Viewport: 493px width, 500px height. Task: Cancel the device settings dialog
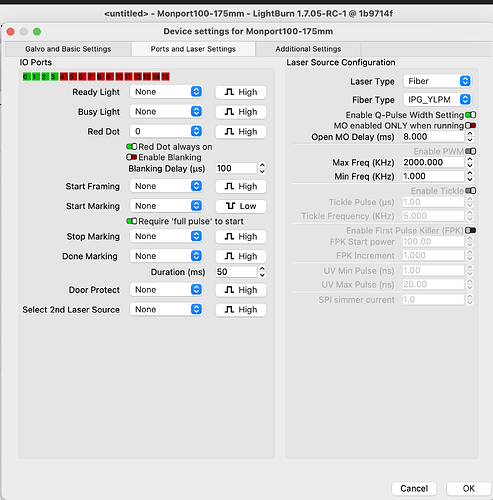pyautogui.click(x=414, y=488)
